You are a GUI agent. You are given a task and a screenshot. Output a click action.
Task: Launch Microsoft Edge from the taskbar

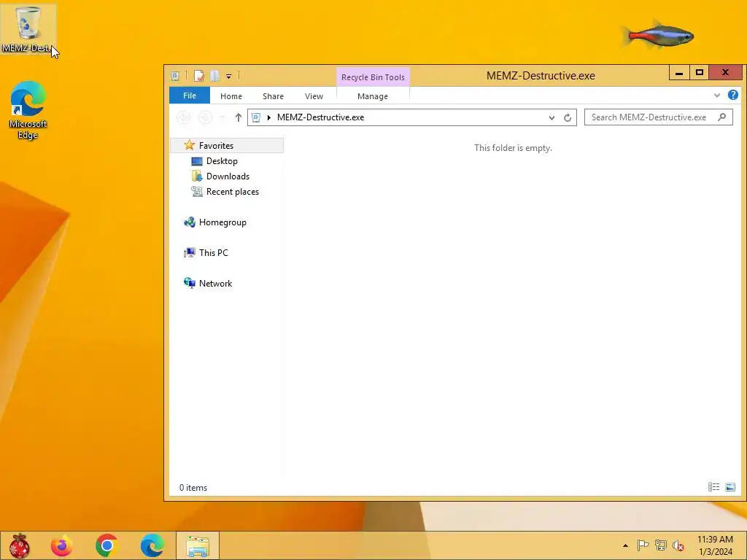tap(152, 545)
